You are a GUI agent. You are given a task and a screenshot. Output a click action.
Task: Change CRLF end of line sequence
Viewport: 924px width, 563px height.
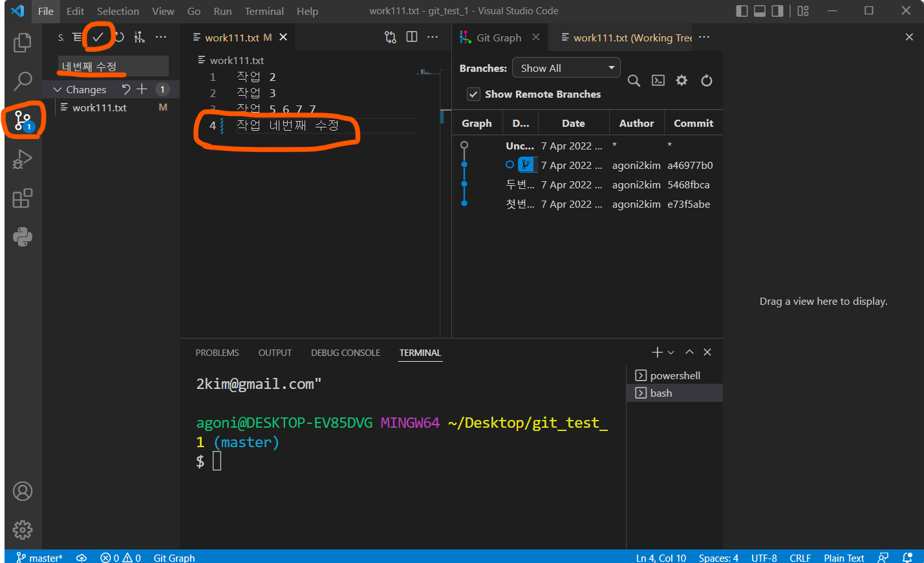(x=800, y=557)
